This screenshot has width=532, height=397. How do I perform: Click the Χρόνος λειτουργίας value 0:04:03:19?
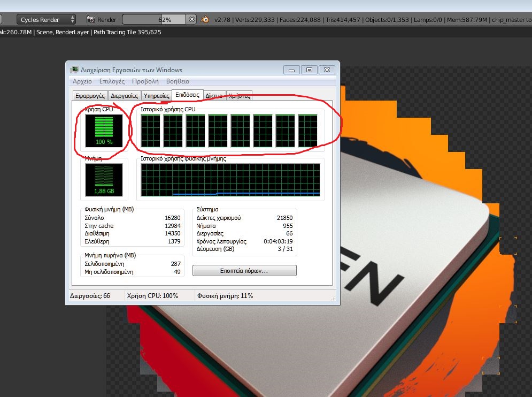(278, 241)
